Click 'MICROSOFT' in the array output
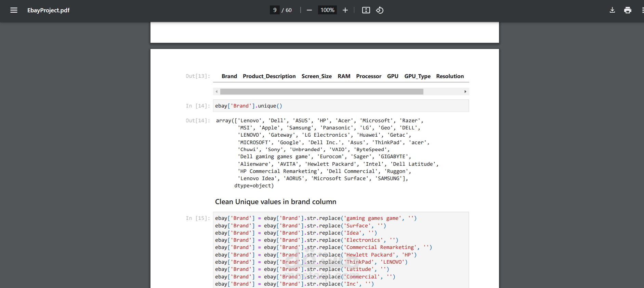This screenshot has width=644, height=288. click(x=254, y=142)
